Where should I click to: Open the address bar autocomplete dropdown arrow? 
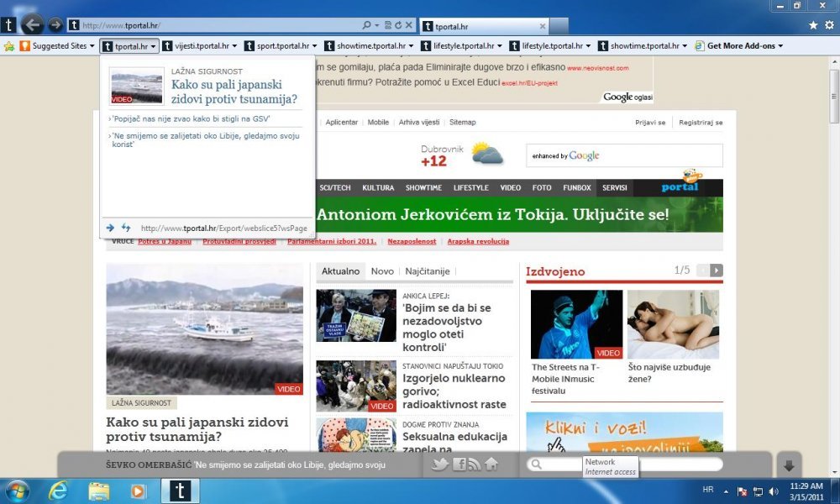[377, 25]
